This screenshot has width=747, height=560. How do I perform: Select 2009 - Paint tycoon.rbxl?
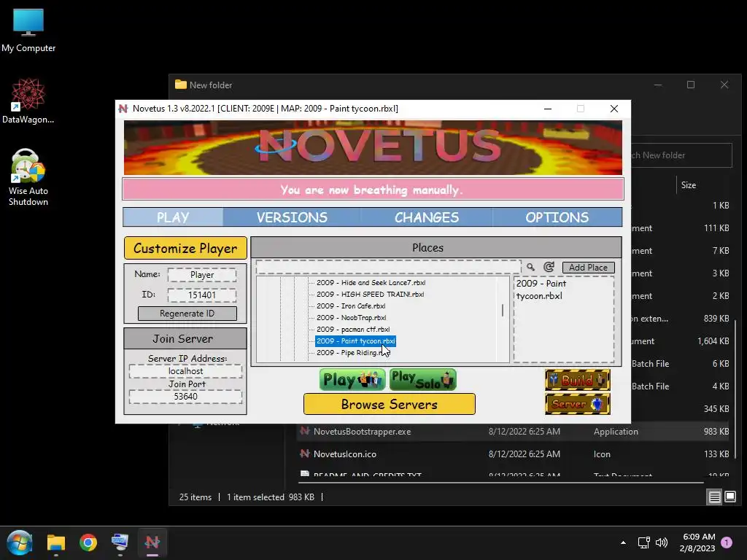coord(355,341)
